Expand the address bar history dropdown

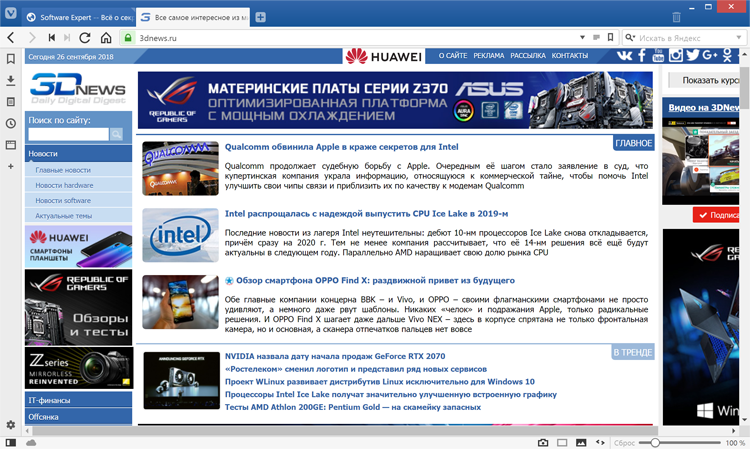pos(582,37)
